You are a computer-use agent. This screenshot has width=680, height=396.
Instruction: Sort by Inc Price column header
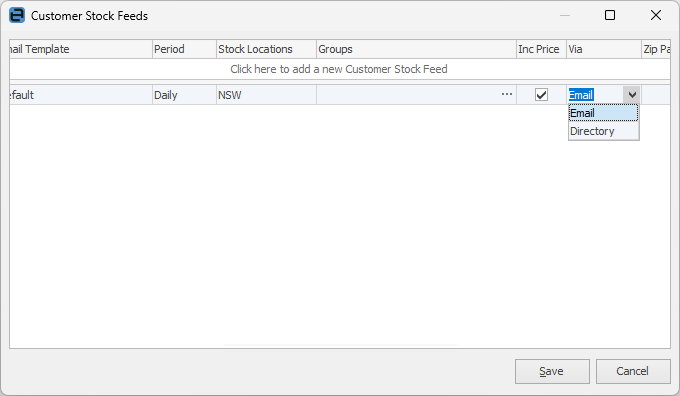click(542, 49)
